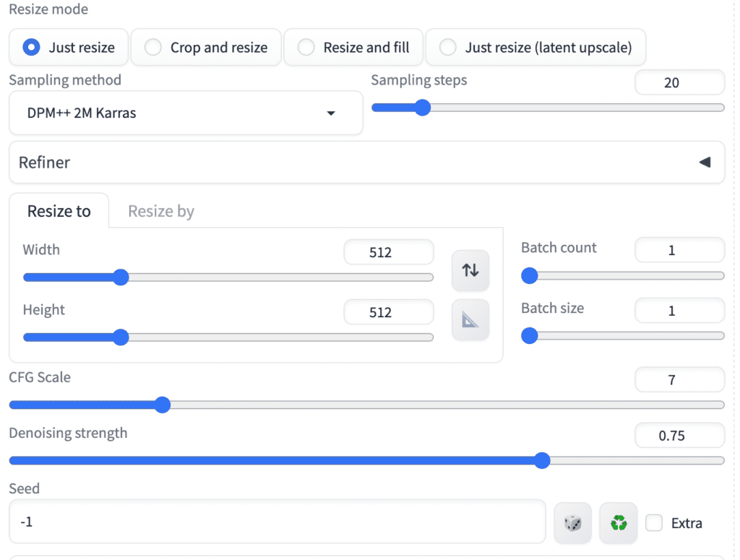Viewport: 740px width, 560px height.
Task: Click the CFG Scale value field
Action: pyautogui.click(x=679, y=380)
